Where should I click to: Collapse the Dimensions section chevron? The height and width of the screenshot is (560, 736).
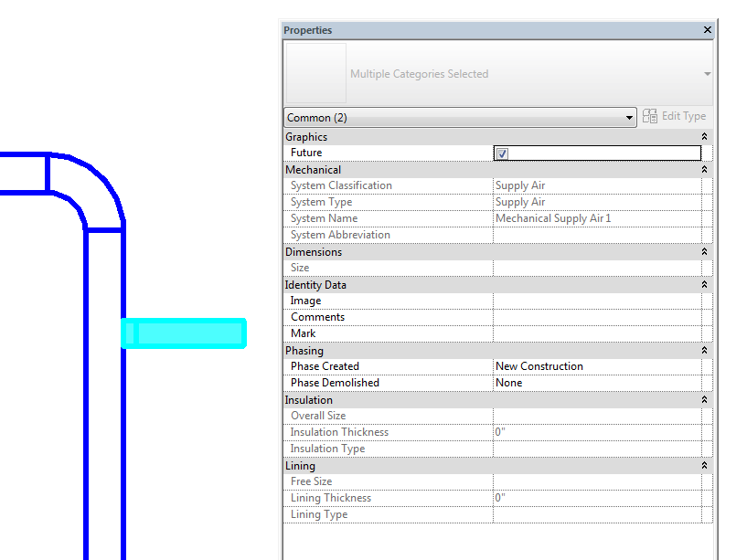703,251
